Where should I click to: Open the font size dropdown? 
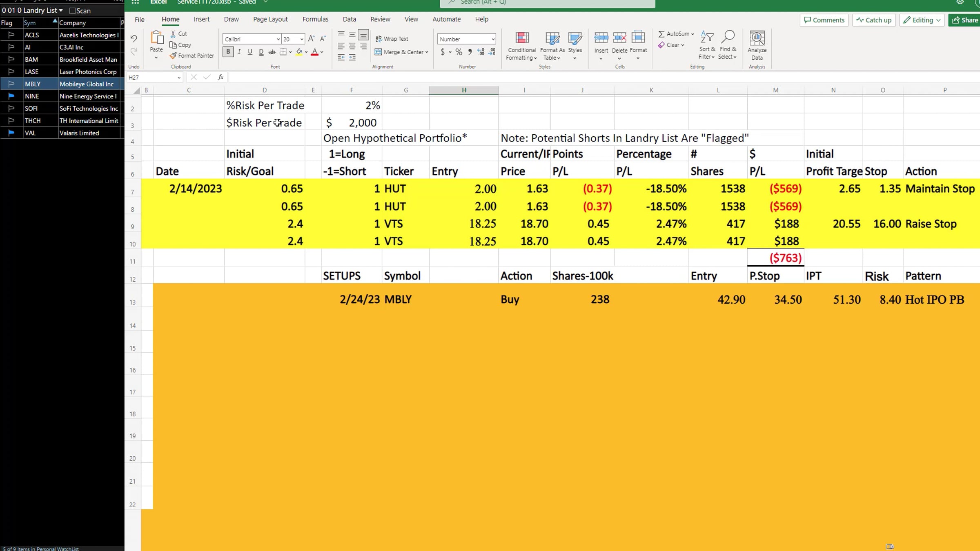[302, 39]
